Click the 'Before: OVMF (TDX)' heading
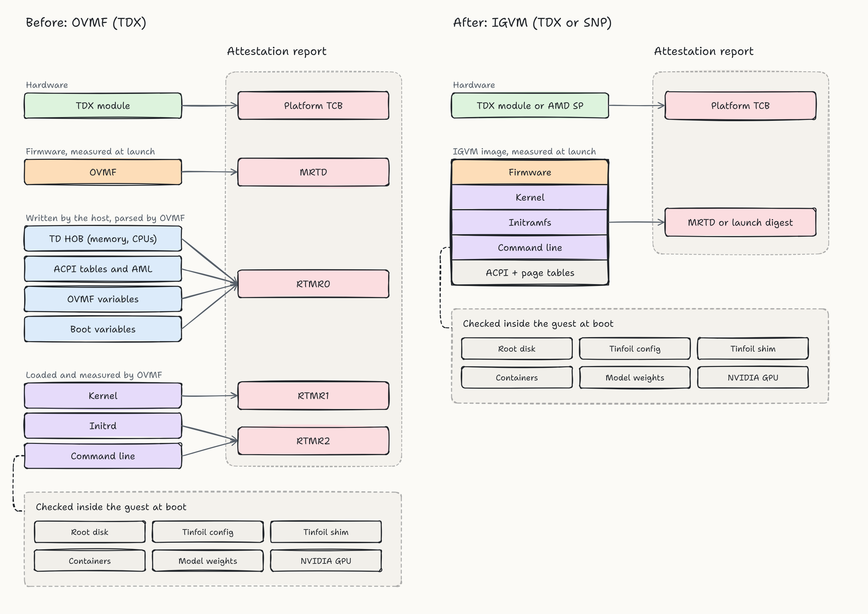Viewport: 868px width, 614px height. pos(86,23)
